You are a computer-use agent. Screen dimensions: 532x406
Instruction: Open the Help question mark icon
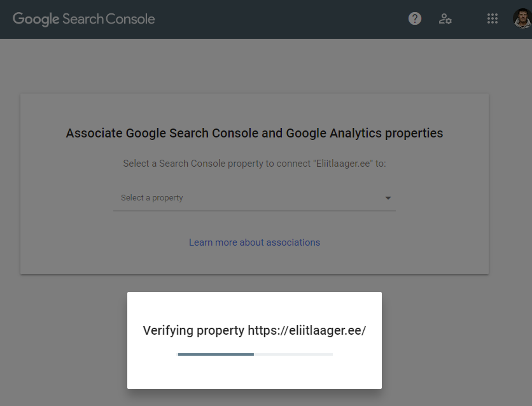point(415,18)
